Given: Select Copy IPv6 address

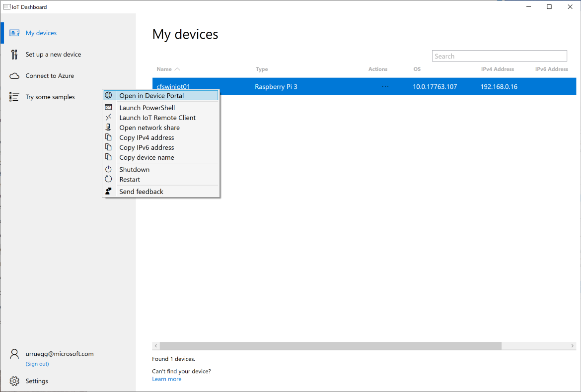Looking at the screenshot, I should (x=146, y=148).
